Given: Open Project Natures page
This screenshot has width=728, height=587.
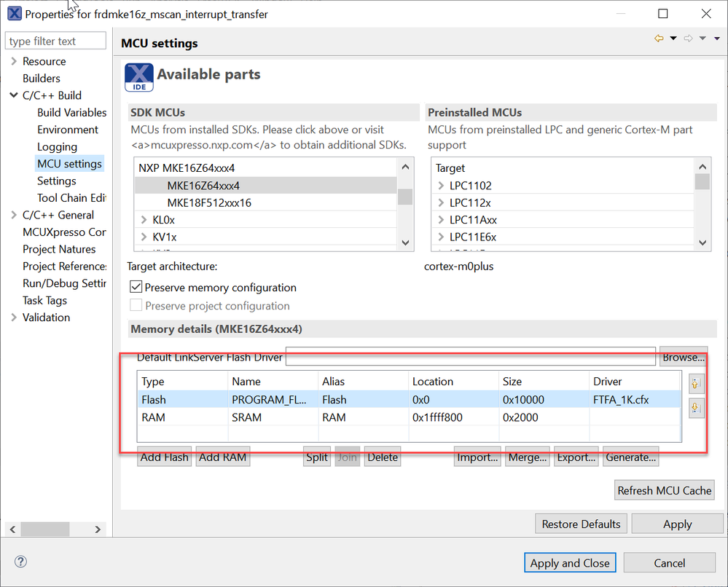Looking at the screenshot, I should 59,249.
